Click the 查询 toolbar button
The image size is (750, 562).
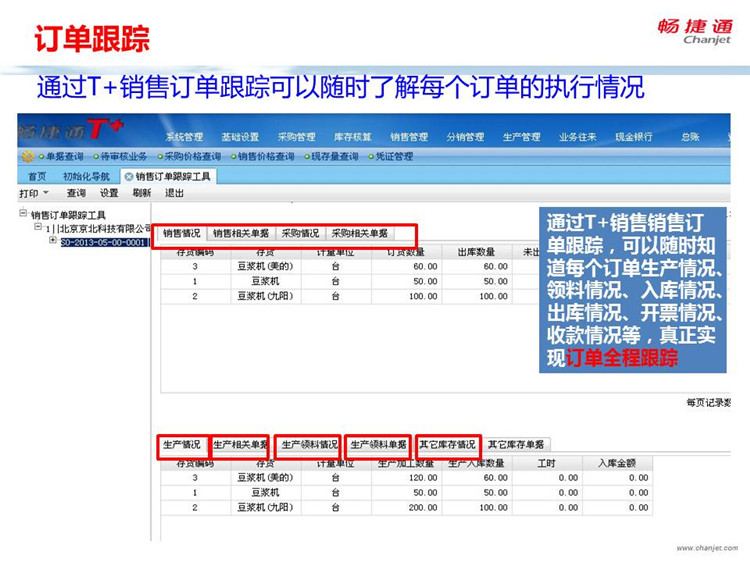tap(76, 193)
